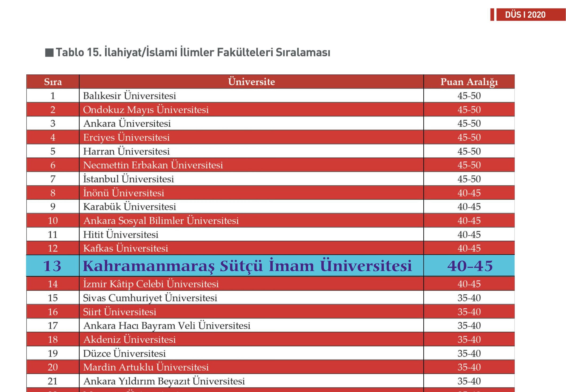Viewport: 566px width, 392px height.
Task: Click the Mardin Artuklu Üniversitesi entry
Action: [x=146, y=367]
